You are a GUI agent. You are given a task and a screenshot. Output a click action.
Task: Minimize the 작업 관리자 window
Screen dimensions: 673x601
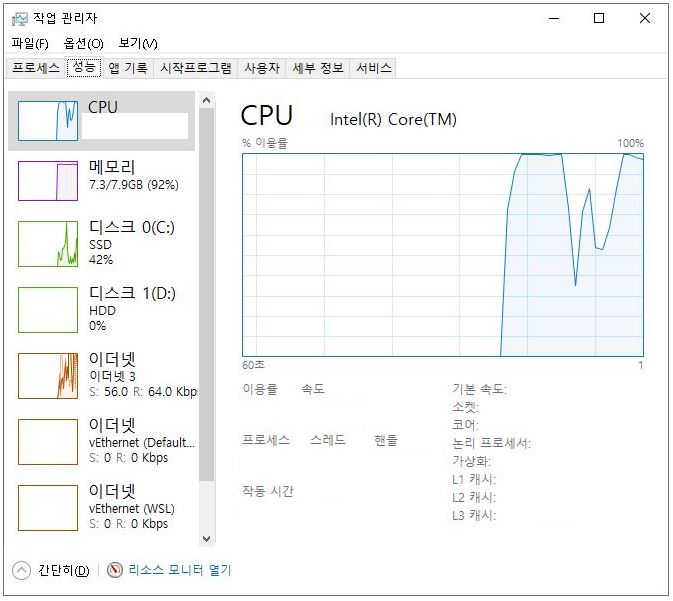[554, 18]
